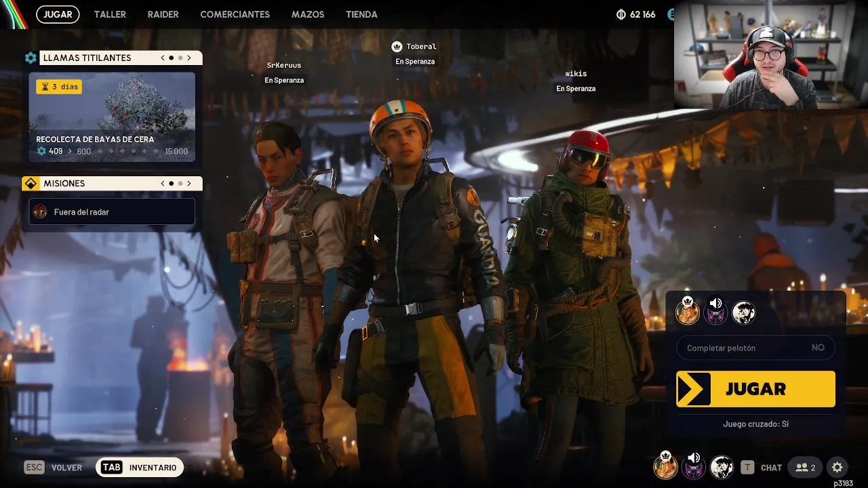Click the 3 días timer badge
Screen dimensions: 868x488
(59, 87)
